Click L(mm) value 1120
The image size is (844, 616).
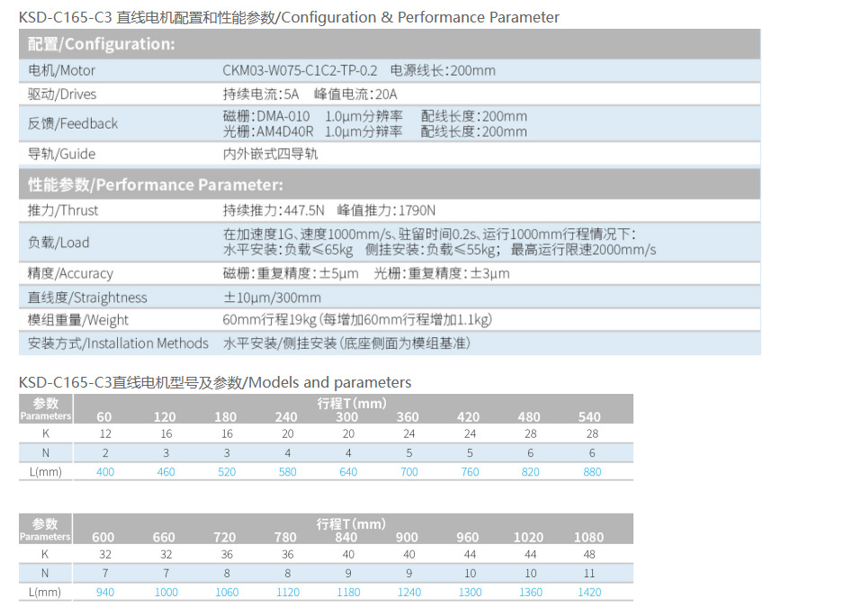(288, 593)
